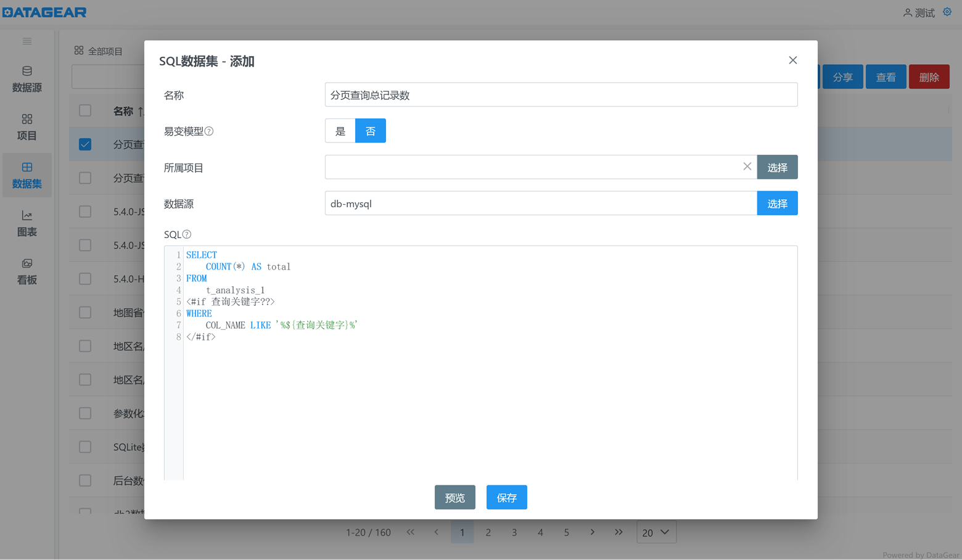Open 数据集 in the sidebar

click(27, 175)
